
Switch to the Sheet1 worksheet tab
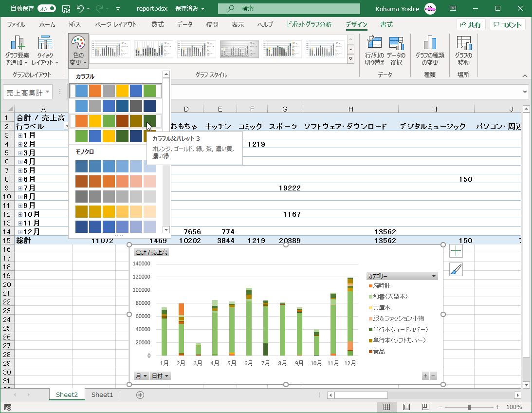coord(102,394)
